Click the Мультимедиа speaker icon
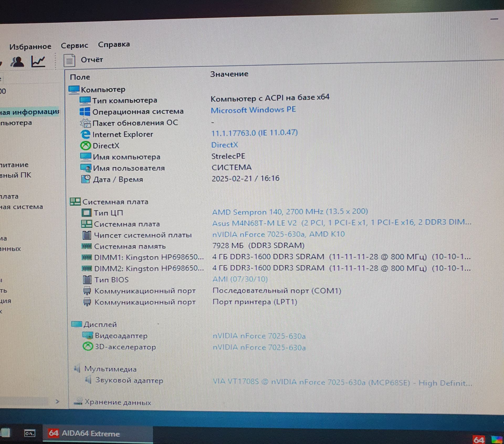The height and width of the screenshot is (444, 504). tap(77, 369)
